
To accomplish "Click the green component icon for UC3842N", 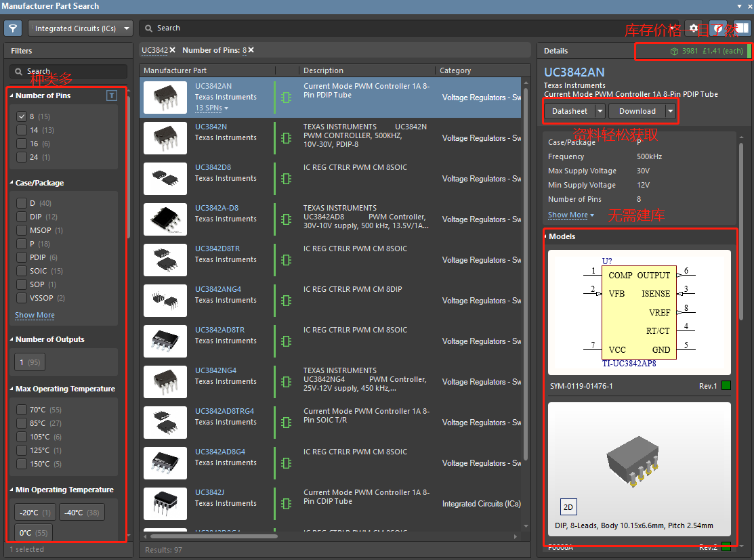I will click(287, 138).
